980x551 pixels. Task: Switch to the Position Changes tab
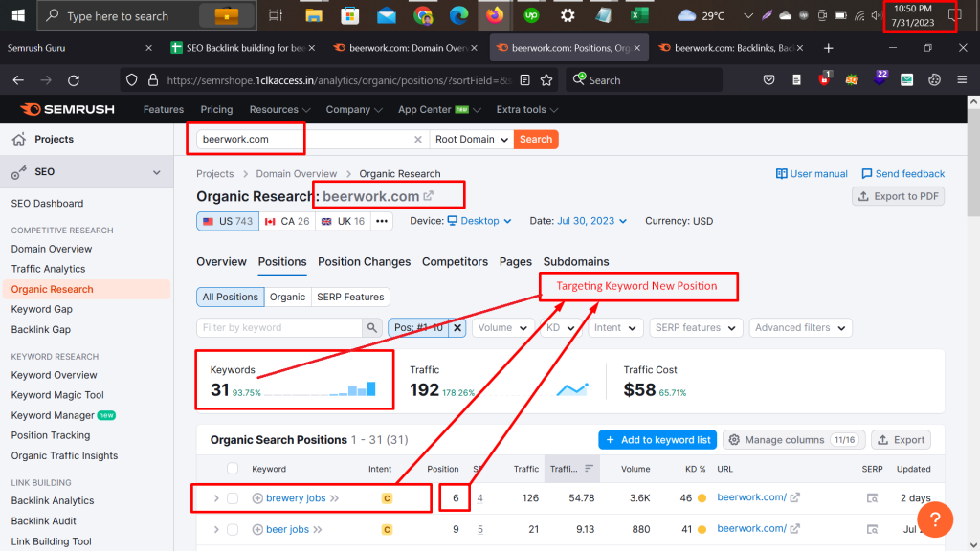[365, 262]
